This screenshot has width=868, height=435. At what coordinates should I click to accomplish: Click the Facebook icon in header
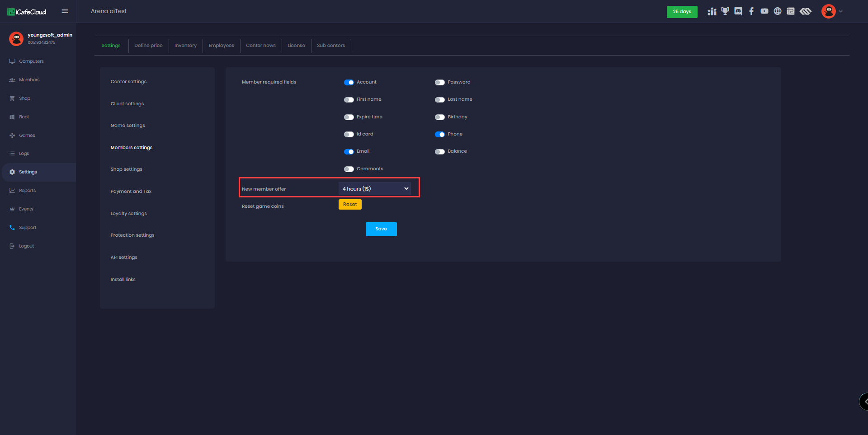pos(751,11)
